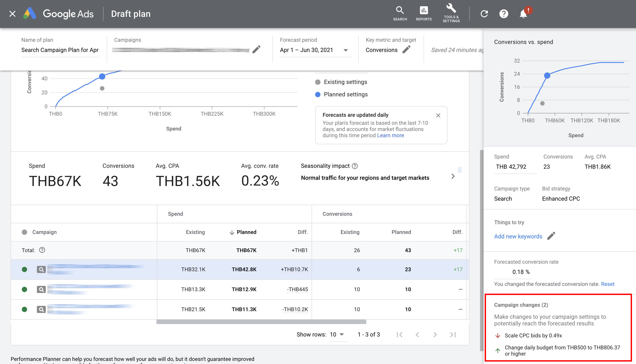Viewport: 636px width, 364px height.
Task: Reset the forecasted conversion rate
Action: (x=608, y=284)
